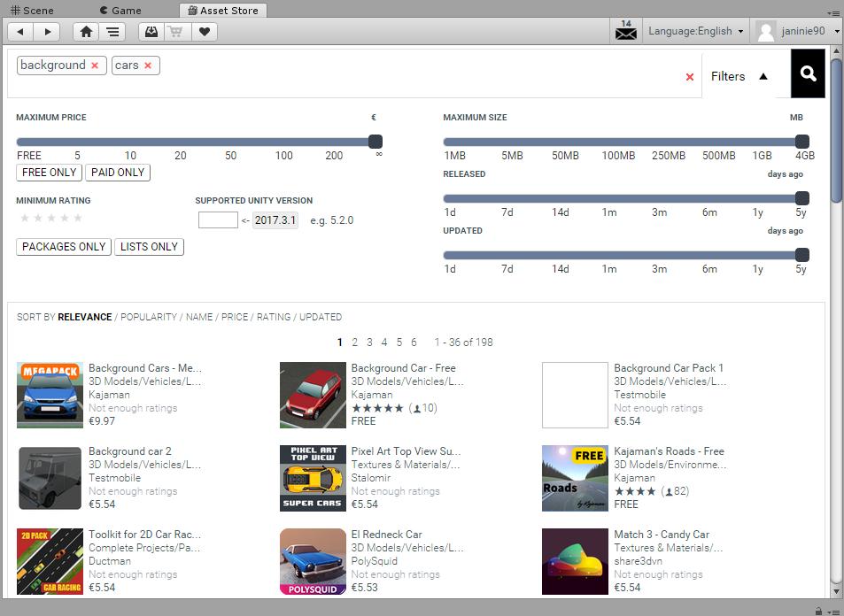Open the messages envelope showing 14
This screenshot has height=616, width=844.
pos(625,31)
